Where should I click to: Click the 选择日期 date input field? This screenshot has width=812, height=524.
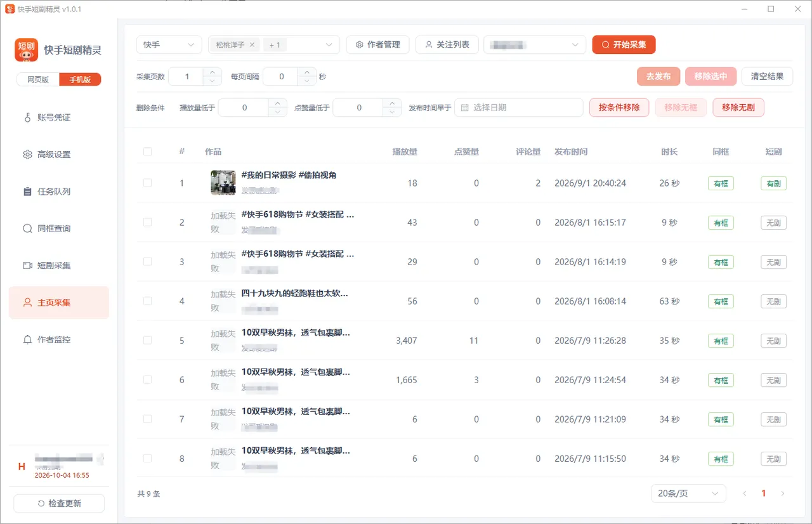(518, 108)
